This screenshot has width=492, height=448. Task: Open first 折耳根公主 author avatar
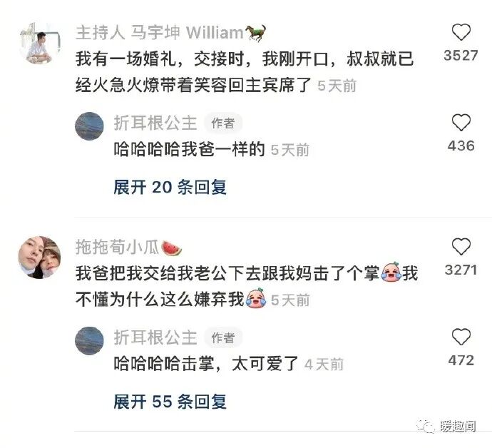(89, 126)
